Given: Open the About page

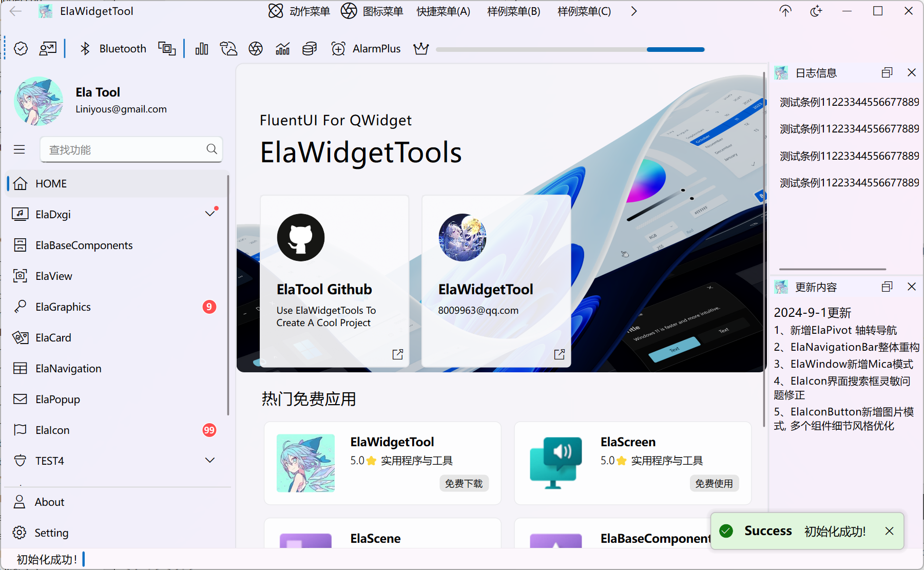Looking at the screenshot, I should (x=117, y=502).
